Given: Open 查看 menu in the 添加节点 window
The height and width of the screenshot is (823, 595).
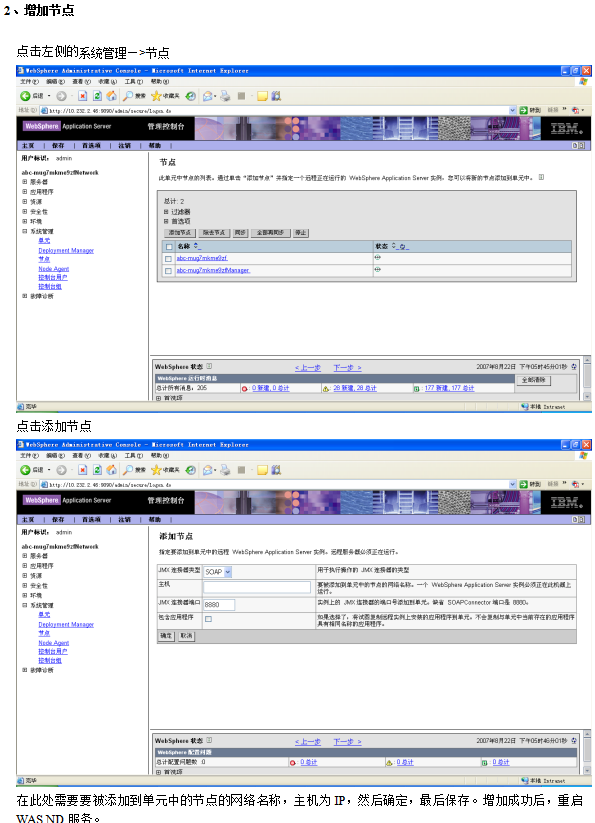Looking at the screenshot, I should point(82,456).
